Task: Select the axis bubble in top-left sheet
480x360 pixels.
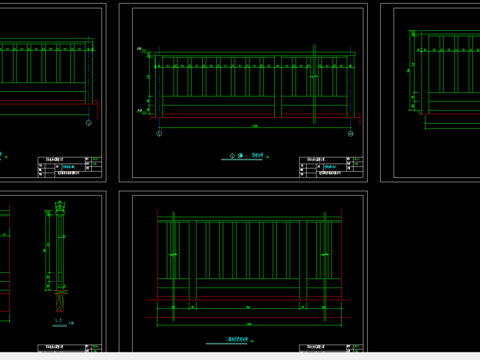Action: (x=89, y=123)
